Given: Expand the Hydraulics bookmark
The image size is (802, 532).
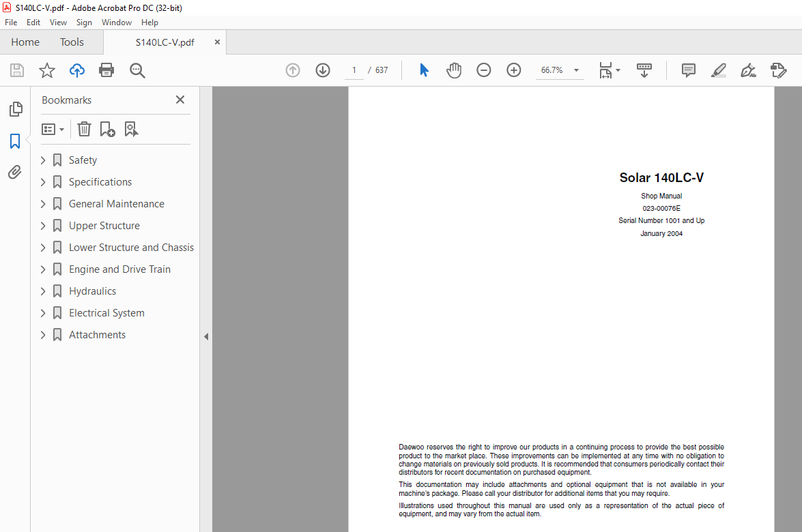Looking at the screenshot, I should click(x=43, y=291).
